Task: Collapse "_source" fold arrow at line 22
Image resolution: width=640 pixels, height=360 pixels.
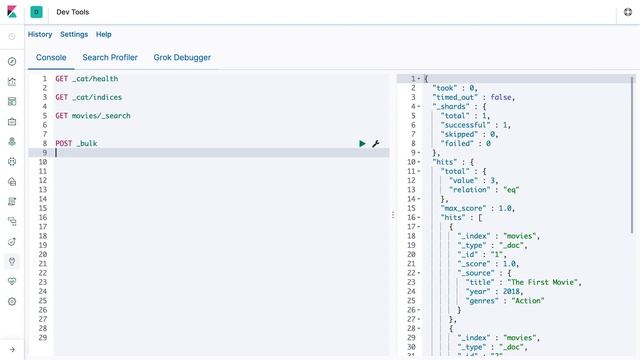Action: pos(419,273)
